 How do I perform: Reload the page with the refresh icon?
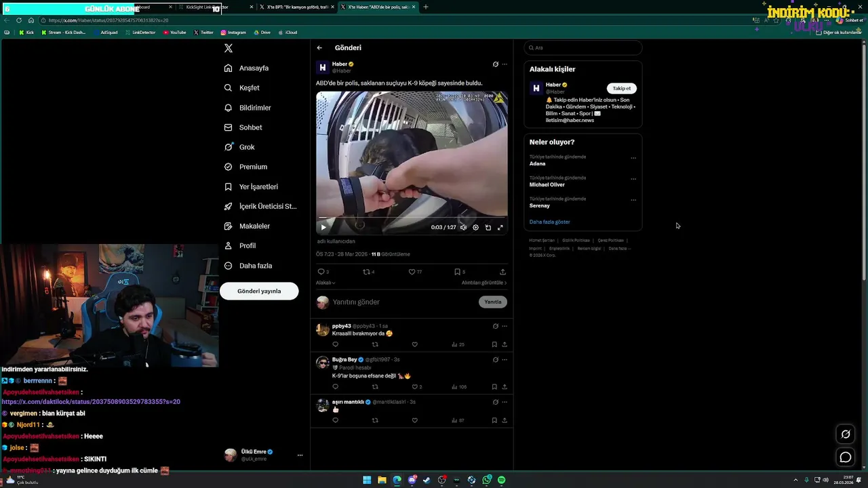[x=18, y=20]
